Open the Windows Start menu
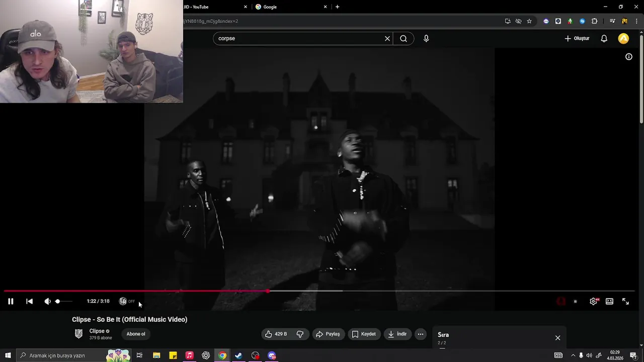 coord(8,355)
